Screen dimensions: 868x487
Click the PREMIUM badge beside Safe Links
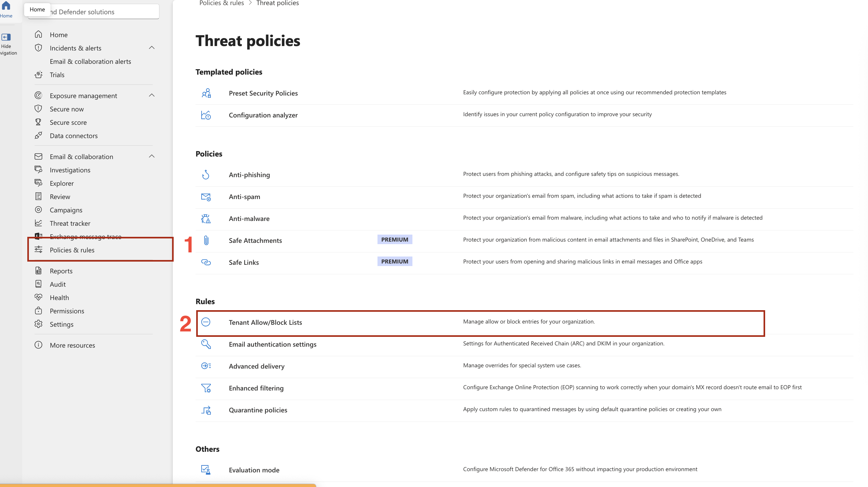[395, 261]
